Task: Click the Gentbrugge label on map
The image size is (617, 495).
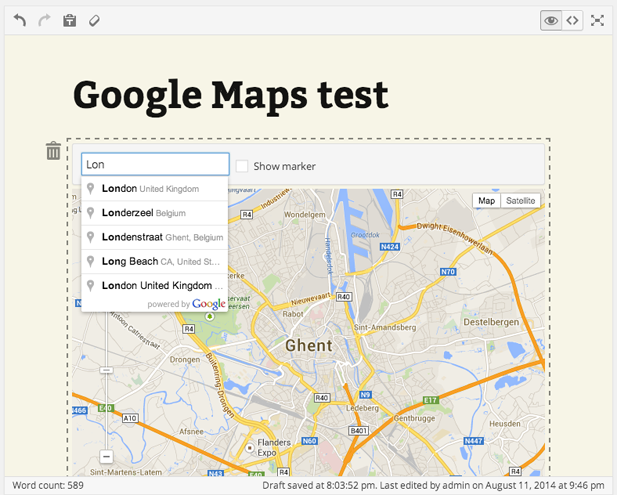Action: pyautogui.click(x=414, y=418)
